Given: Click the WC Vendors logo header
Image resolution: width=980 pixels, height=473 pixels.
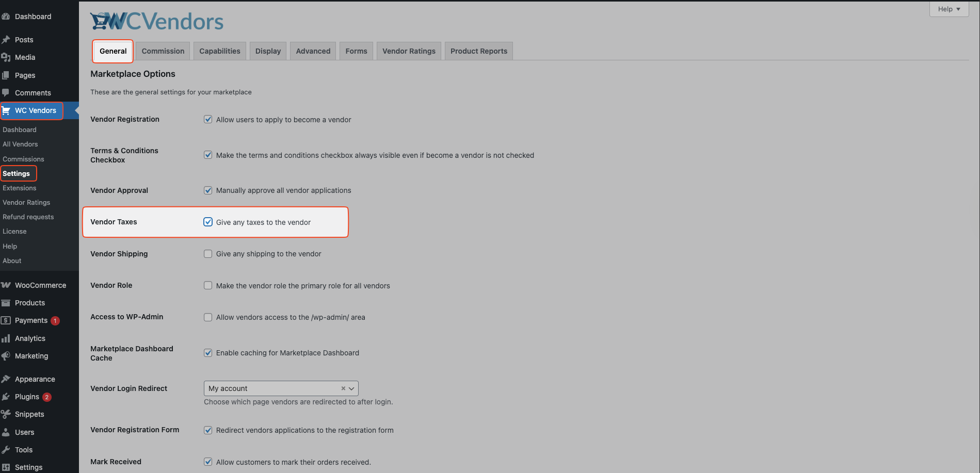Looking at the screenshot, I should pyautogui.click(x=157, y=21).
